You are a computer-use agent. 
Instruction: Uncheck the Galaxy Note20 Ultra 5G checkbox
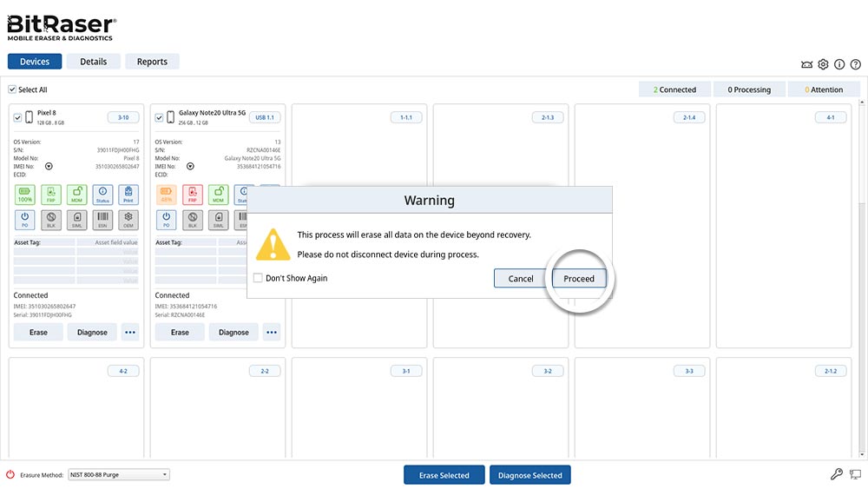(x=159, y=117)
